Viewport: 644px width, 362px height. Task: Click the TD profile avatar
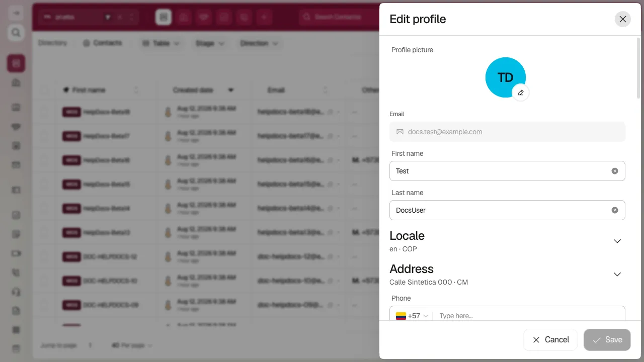point(505,77)
